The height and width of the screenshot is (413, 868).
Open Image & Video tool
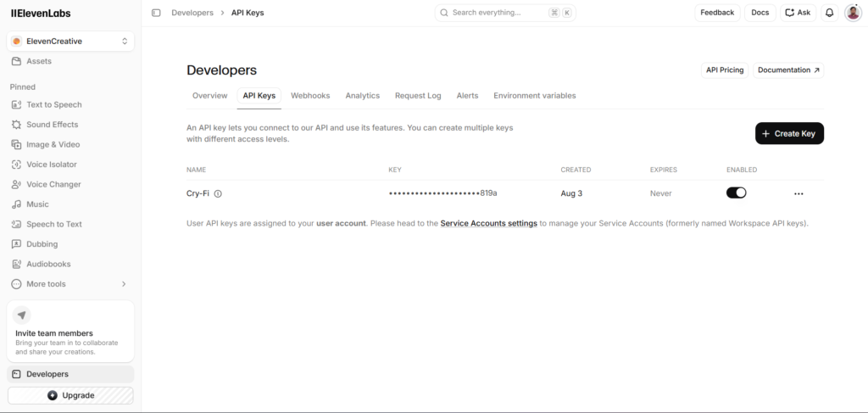click(x=70, y=144)
